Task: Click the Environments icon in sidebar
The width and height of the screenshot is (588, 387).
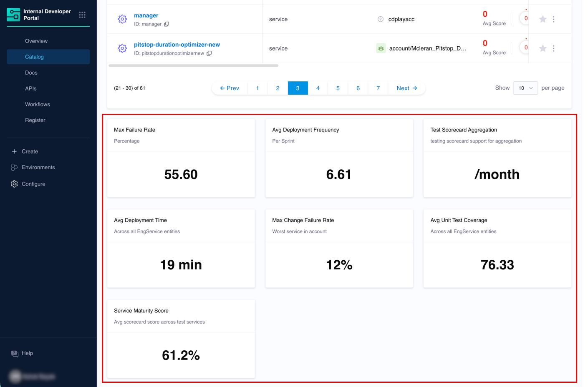Action: pyautogui.click(x=14, y=167)
